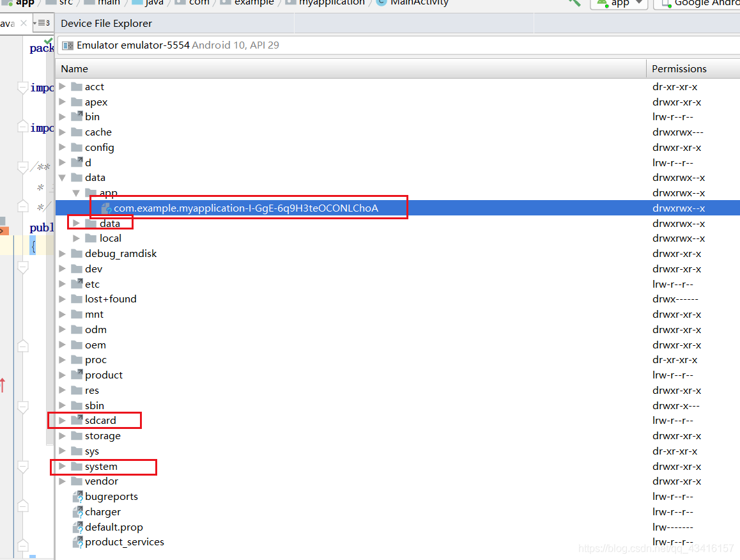Image resolution: width=740 pixels, height=560 pixels.
Task: Click the cache permissions cell drwxrwx---
Action: [x=678, y=132]
